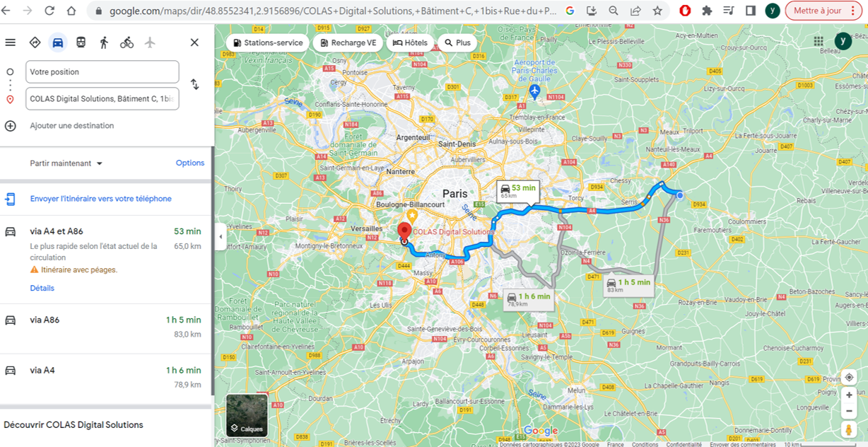Click the my location target icon
Image resolution: width=868 pixels, height=447 pixels.
849,378
